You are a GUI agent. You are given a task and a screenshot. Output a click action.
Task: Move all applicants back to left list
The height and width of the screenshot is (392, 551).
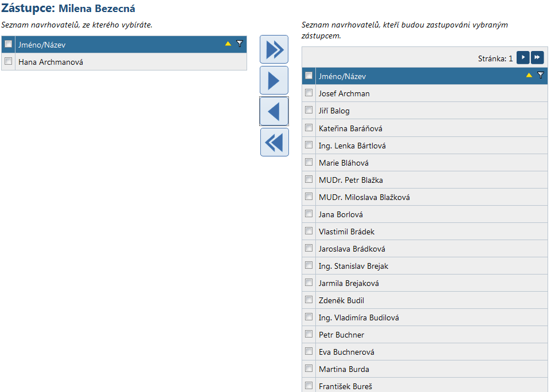274,142
